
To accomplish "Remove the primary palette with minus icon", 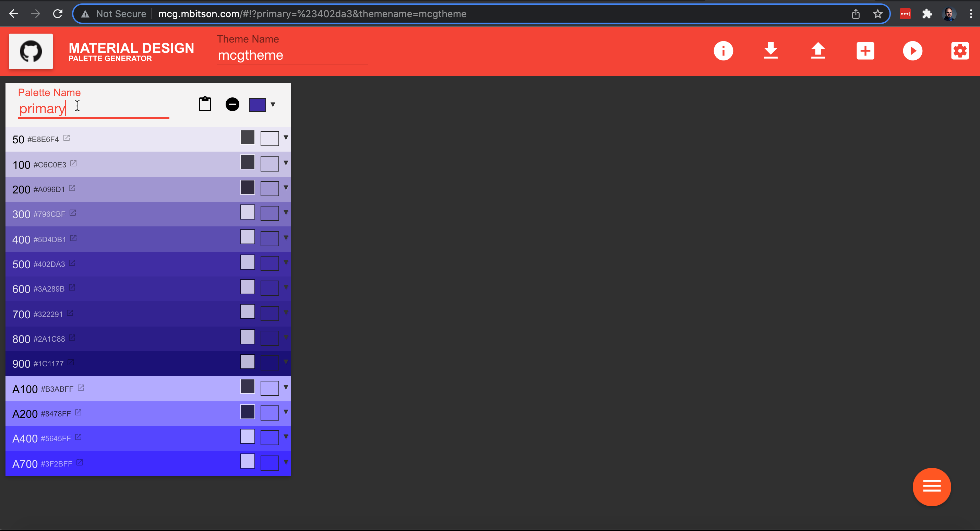I will (x=232, y=104).
